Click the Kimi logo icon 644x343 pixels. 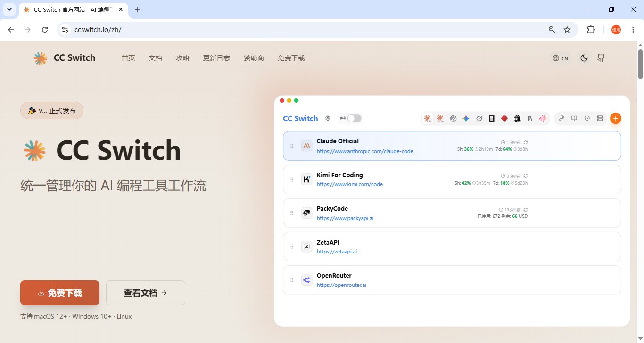pos(307,179)
